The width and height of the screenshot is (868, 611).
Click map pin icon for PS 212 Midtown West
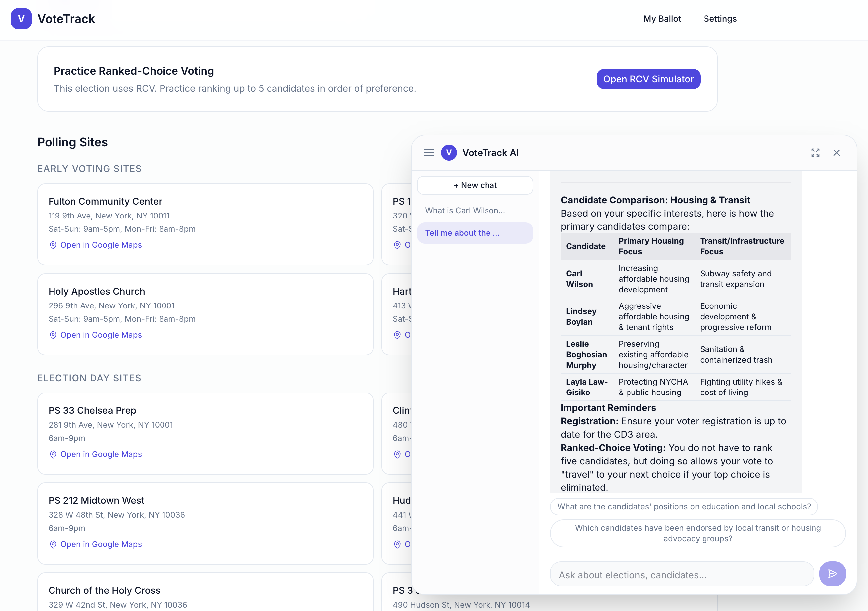[53, 544]
